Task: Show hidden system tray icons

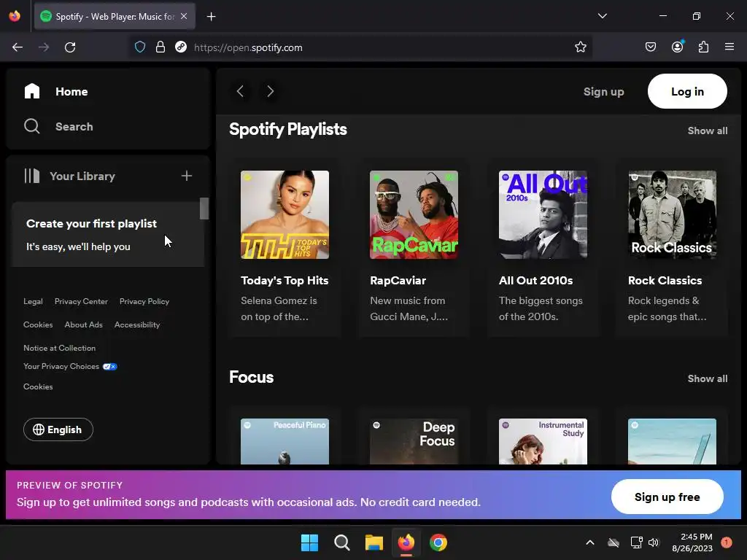Action: click(x=589, y=542)
